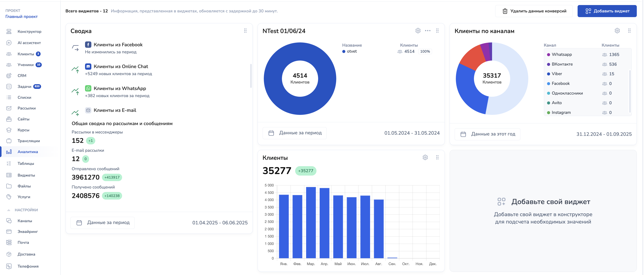Grab drag handle of Сводка widget
This screenshot has height=275, width=644.
[245, 31]
